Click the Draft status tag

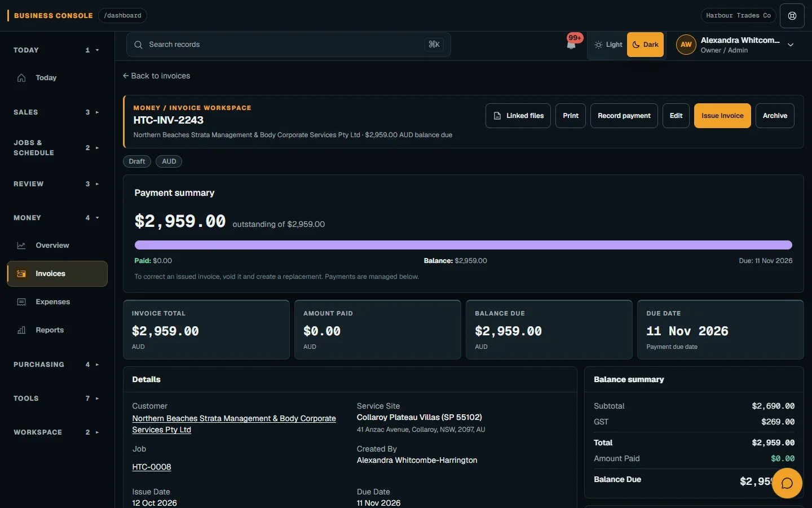(x=137, y=161)
